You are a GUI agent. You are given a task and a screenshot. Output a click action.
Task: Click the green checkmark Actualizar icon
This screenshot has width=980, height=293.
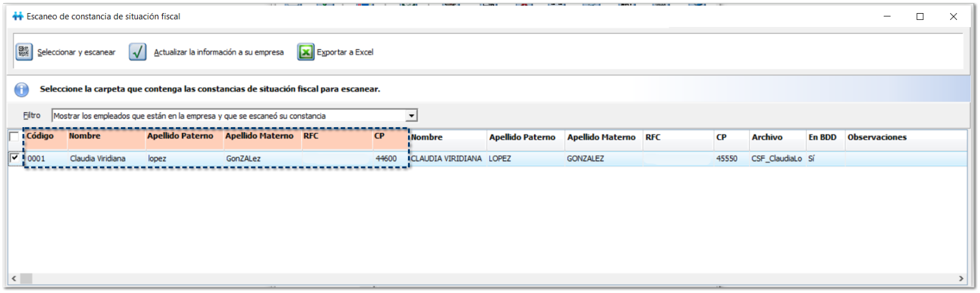(138, 52)
